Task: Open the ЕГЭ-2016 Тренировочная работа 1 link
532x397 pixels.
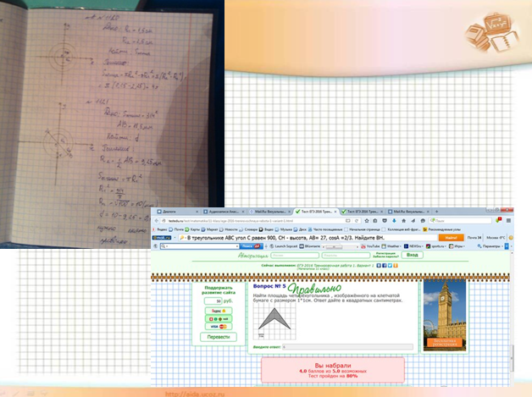Action: pyautogui.click(x=335, y=266)
